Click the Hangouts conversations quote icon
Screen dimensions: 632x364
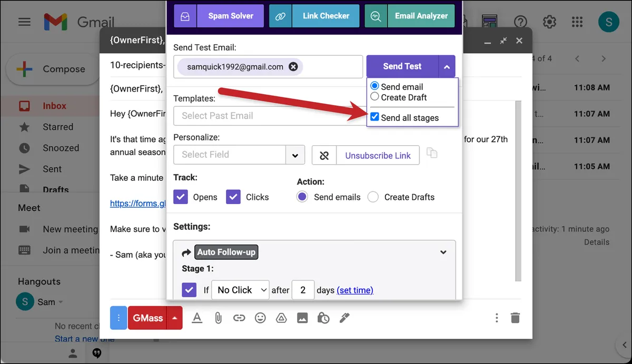click(x=97, y=353)
